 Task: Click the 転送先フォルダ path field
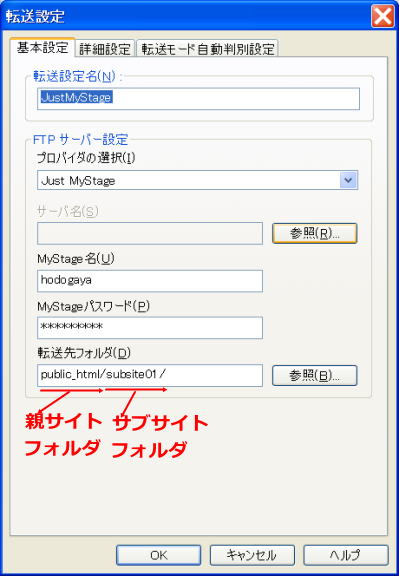(x=150, y=375)
